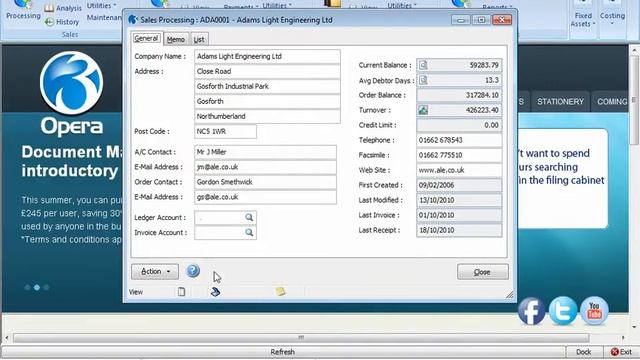Screen dimensions: 640x360
Task: Click Last Receipt date 18/10/2010
Action: pos(459,230)
